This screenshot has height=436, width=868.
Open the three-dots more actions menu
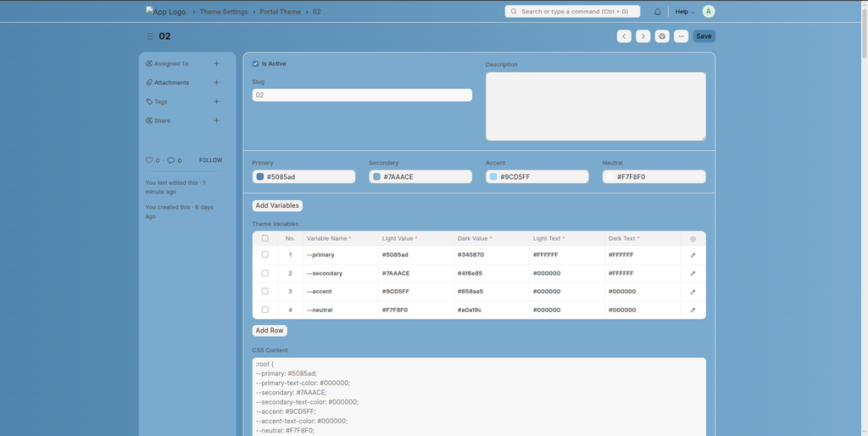681,36
